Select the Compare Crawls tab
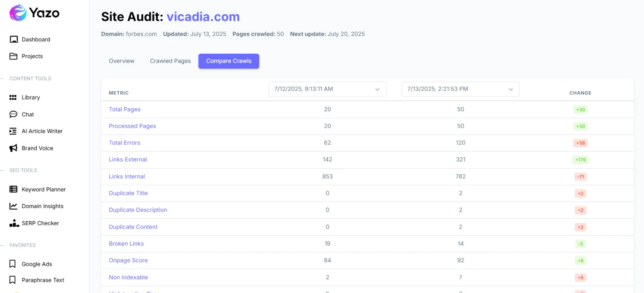 229,61
